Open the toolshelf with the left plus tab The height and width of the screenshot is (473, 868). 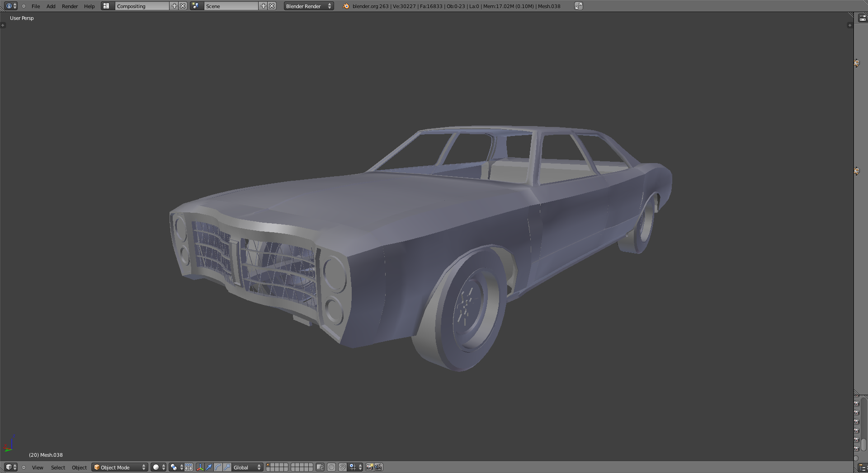[x=3, y=25]
